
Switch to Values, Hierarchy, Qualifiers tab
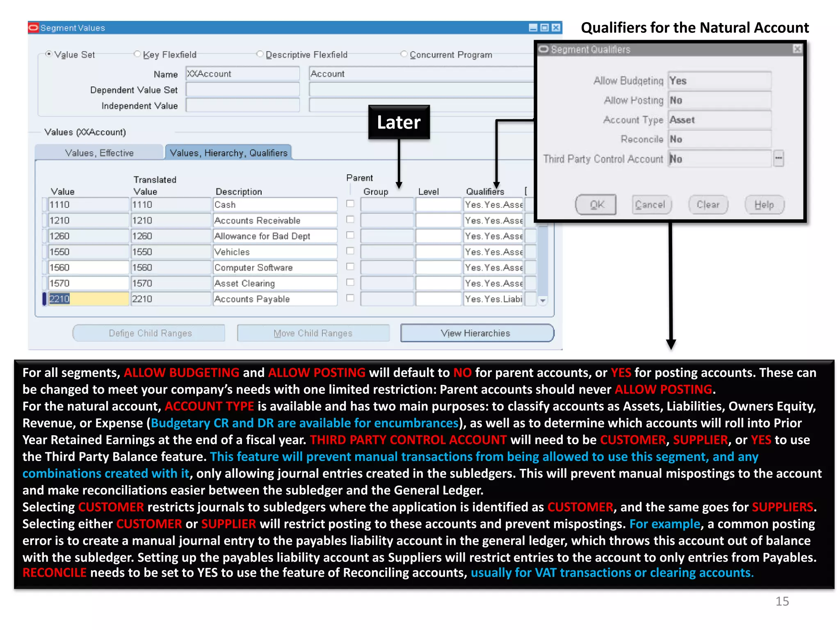click(228, 153)
